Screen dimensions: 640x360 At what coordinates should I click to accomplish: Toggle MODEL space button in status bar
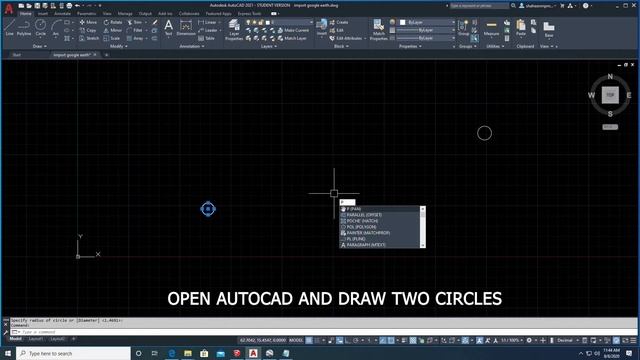coord(296,340)
